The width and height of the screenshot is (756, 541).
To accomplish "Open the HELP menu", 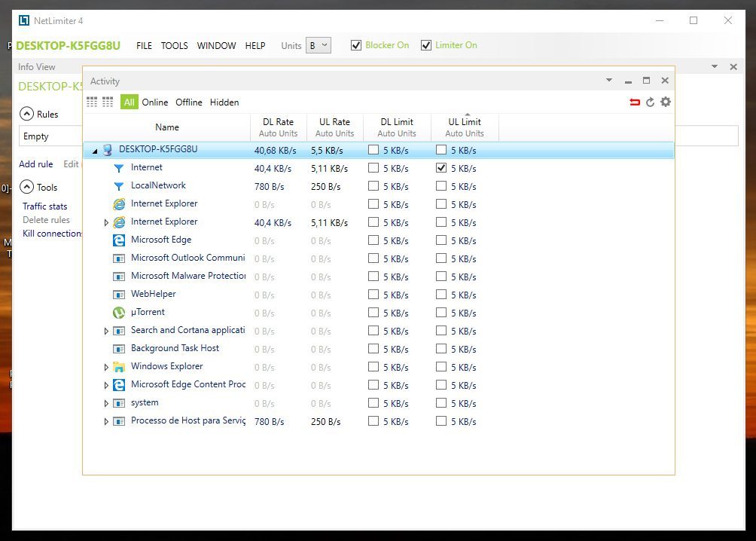I will [255, 46].
